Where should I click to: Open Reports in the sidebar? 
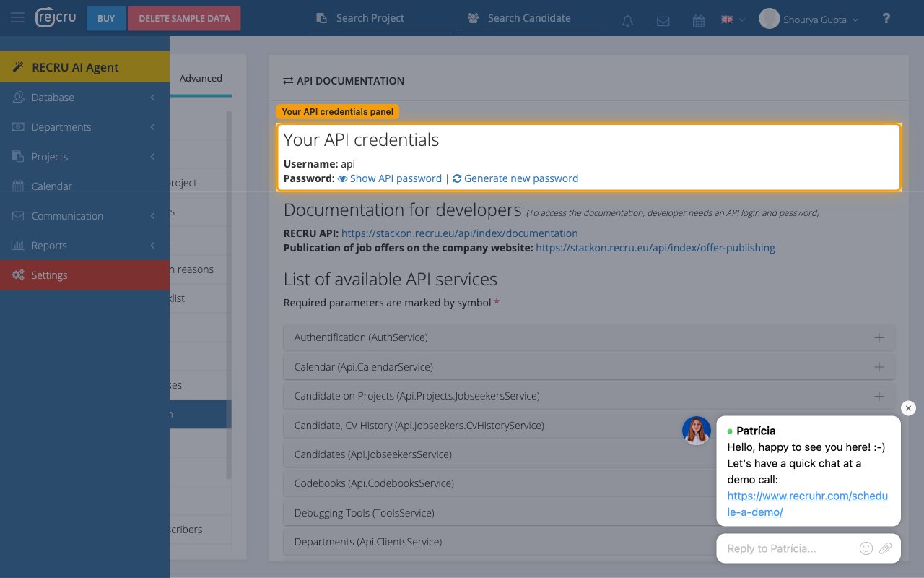click(x=84, y=246)
